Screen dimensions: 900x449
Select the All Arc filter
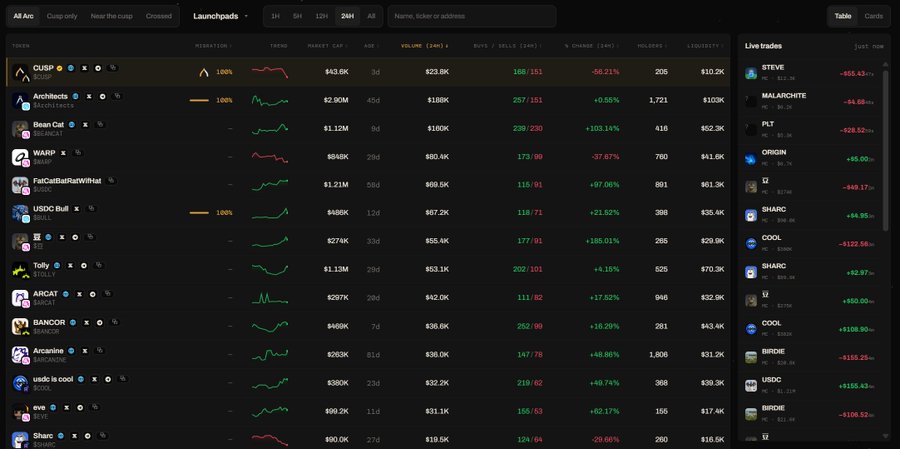coord(24,16)
